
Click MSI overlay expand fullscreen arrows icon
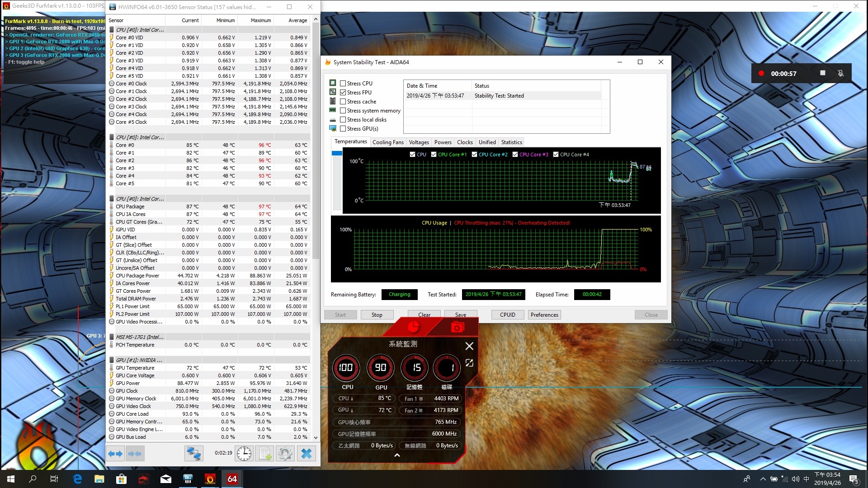(x=469, y=363)
